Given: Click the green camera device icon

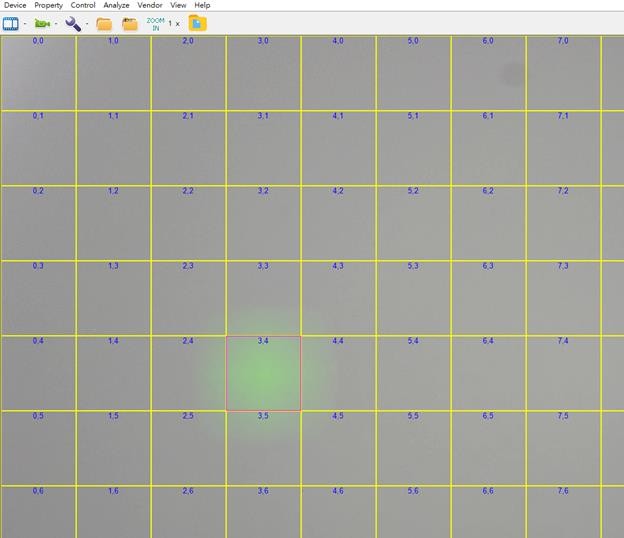Looking at the screenshot, I should tap(42, 23).
